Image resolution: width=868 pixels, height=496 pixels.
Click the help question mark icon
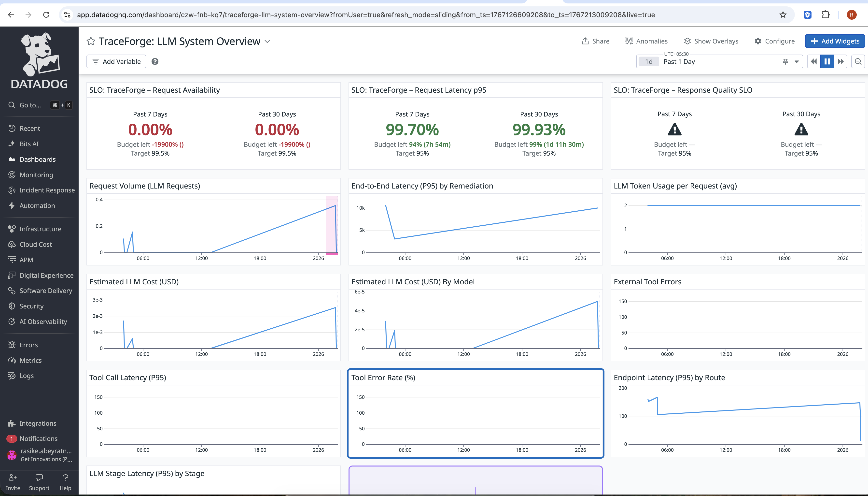155,62
